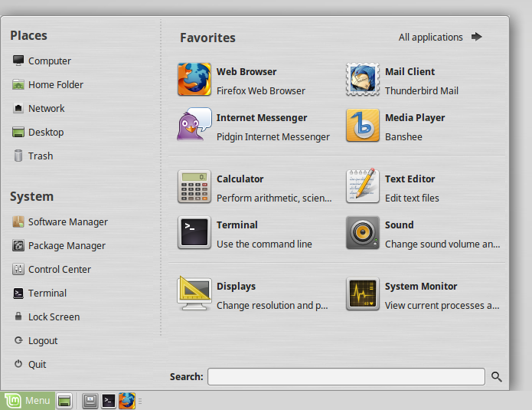This screenshot has width=532, height=410.
Task: Launch Banshee Media Player
Action: [363, 126]
